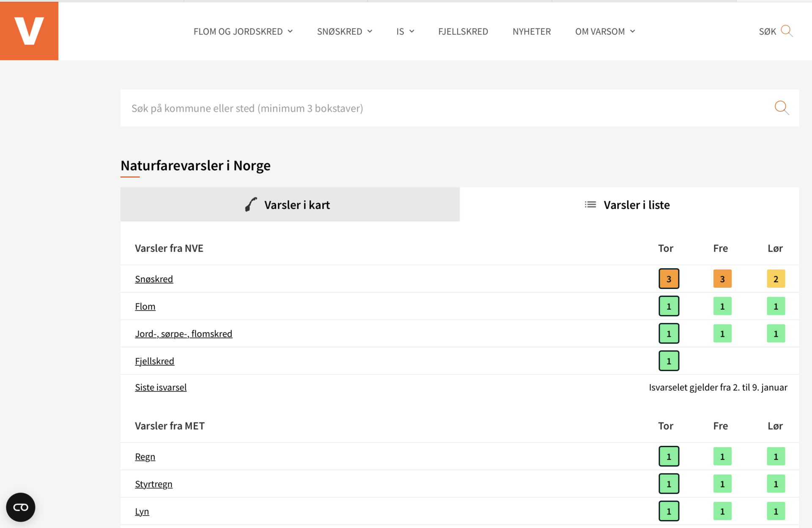Open the Om Varsom dropdown
This screenshot has width=812, height=528.
click(x=605, y=32)
